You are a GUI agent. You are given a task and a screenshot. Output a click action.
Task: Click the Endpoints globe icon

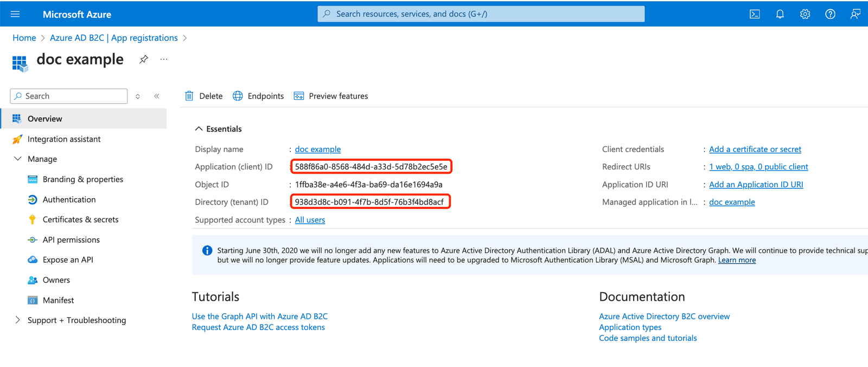pyautogui.click(x=238, y=96)
